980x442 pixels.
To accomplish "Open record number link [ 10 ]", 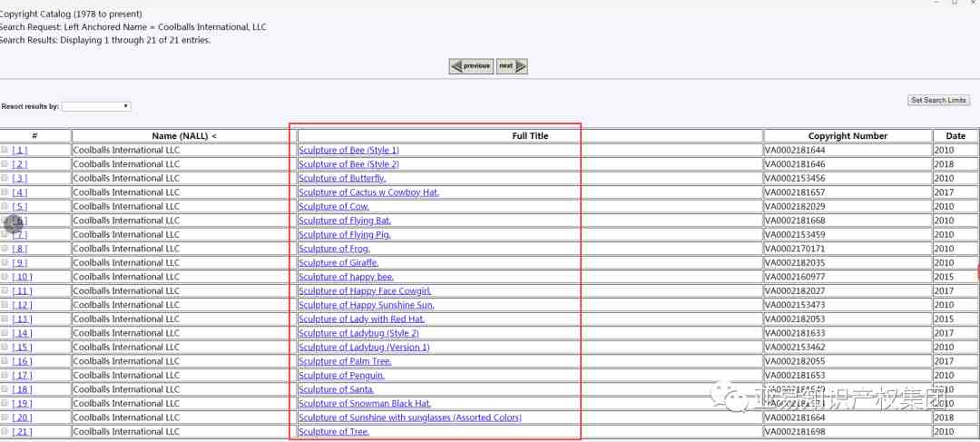I will pyautogui.click(x=22, y=277).
